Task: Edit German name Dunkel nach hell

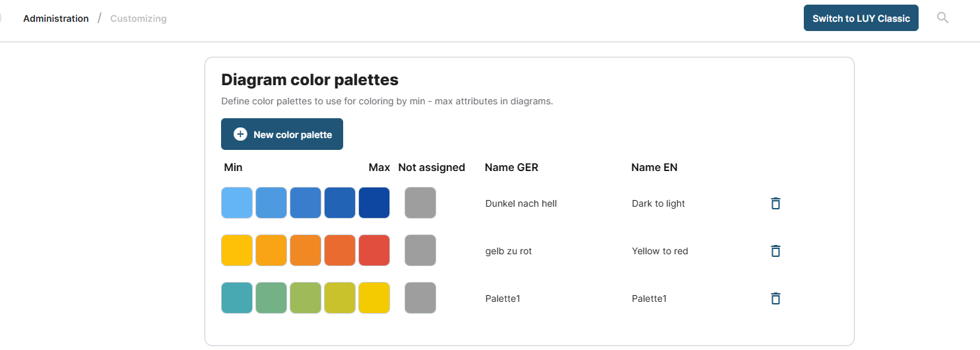Action: (521, 203)
